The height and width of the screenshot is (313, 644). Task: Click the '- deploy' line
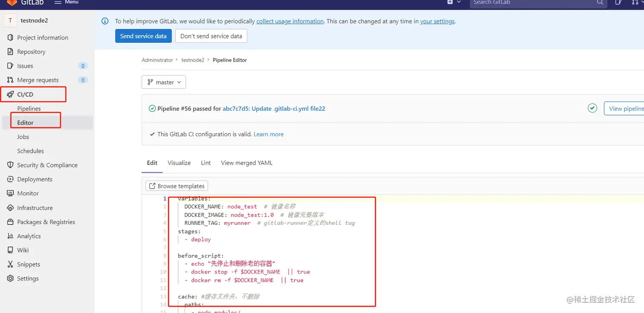pyautogui.click(x=198, y=239)
